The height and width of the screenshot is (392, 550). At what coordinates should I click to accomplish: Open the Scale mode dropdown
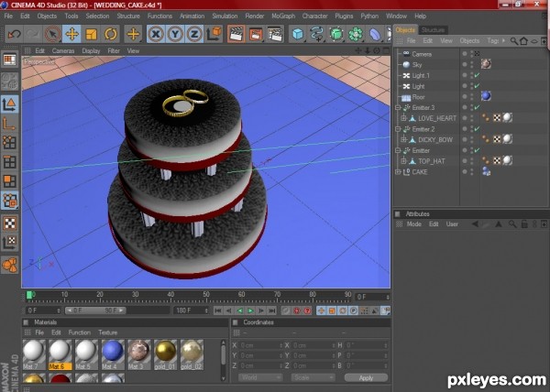tap(313, 377)
